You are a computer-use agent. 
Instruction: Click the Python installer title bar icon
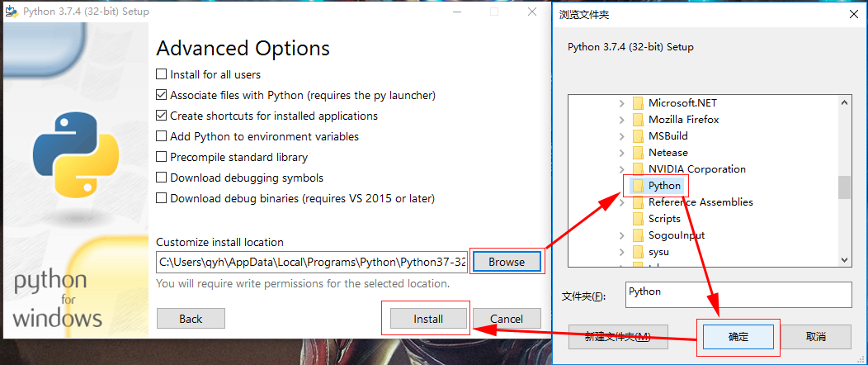[x=12, y=12]
